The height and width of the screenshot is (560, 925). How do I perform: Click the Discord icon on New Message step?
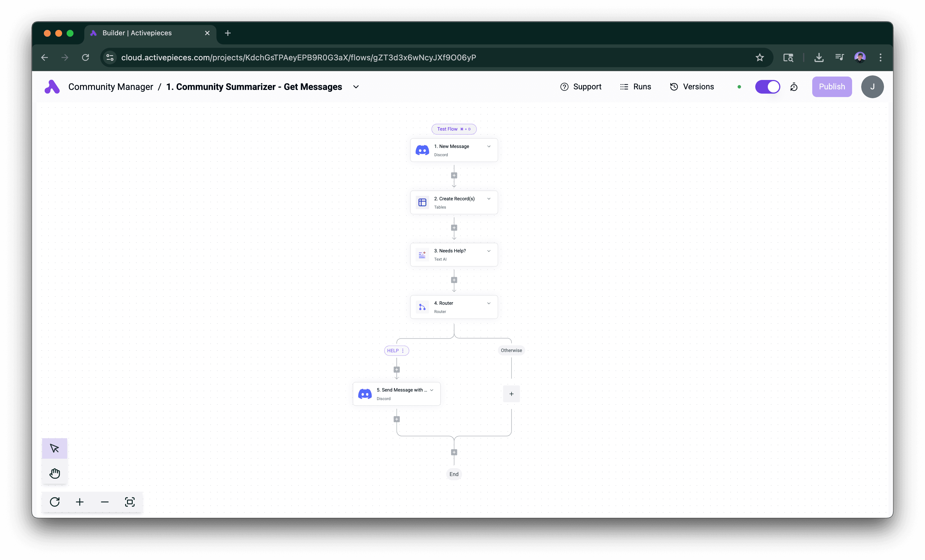(422, 150)
